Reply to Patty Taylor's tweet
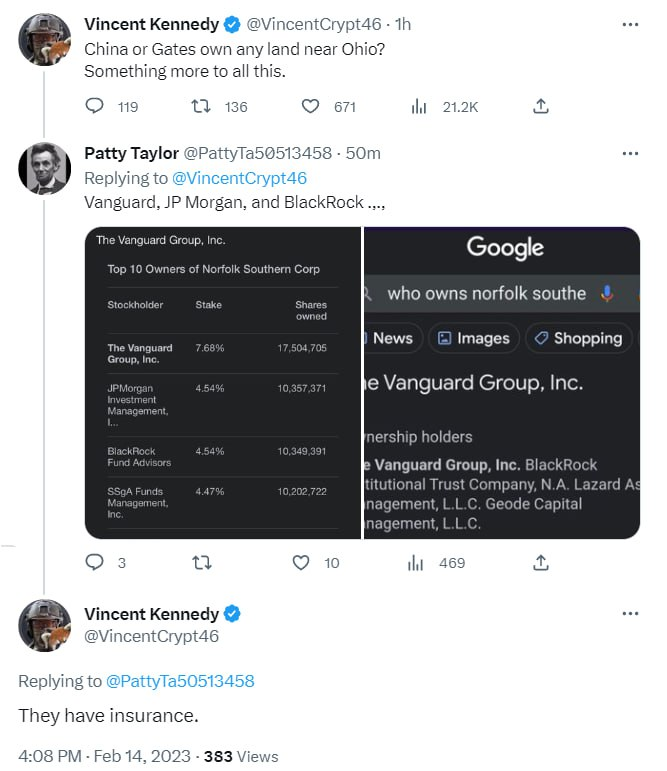Viewport: 667px width, 771px height. pos(95,563)
